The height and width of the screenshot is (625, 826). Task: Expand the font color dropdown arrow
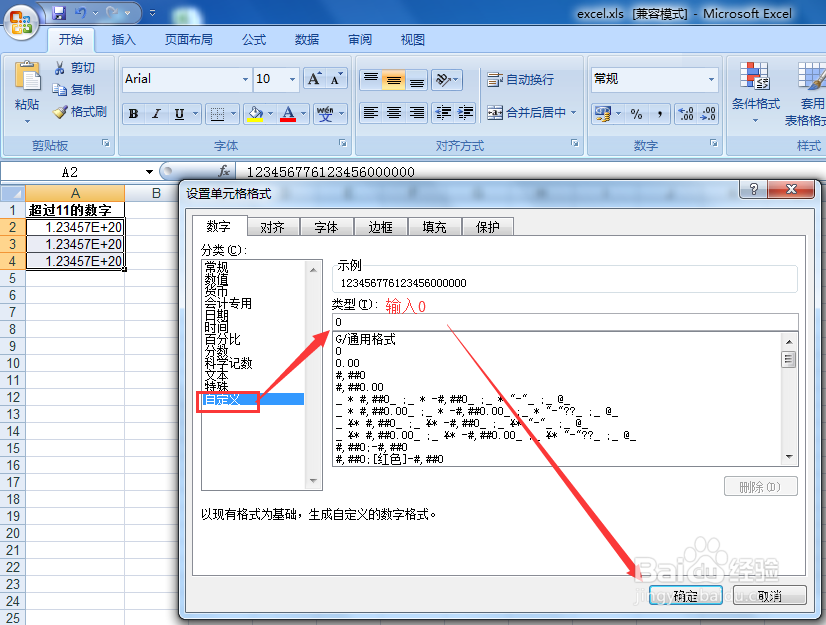click(303, 113)
